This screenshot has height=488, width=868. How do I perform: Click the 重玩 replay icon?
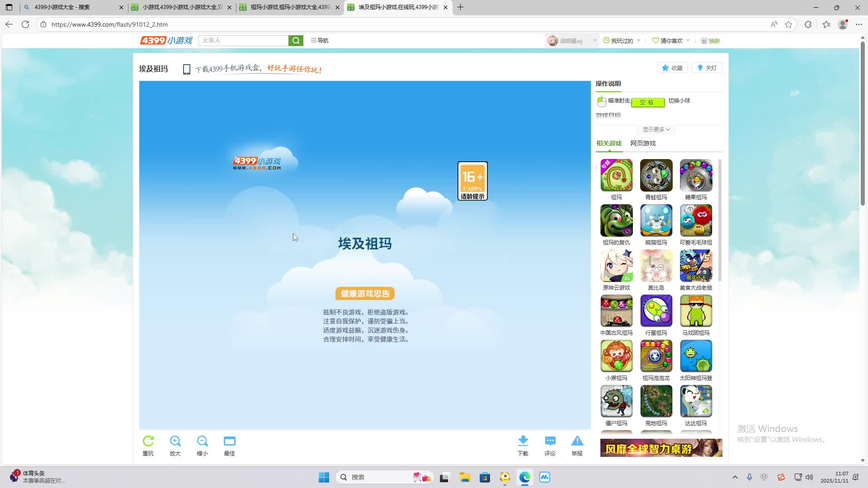point(148,441)
